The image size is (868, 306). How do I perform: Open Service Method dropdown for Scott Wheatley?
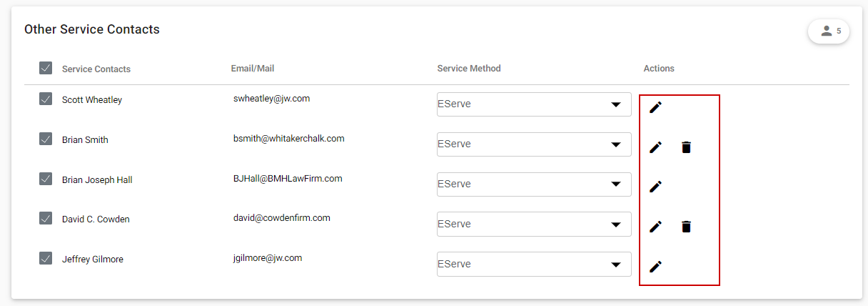pos(534,104)
